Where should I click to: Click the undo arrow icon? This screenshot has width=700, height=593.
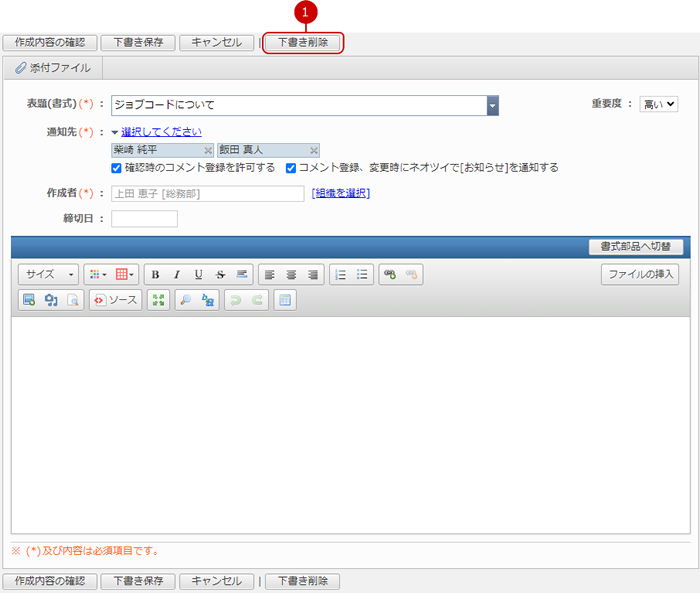[236, 300]
